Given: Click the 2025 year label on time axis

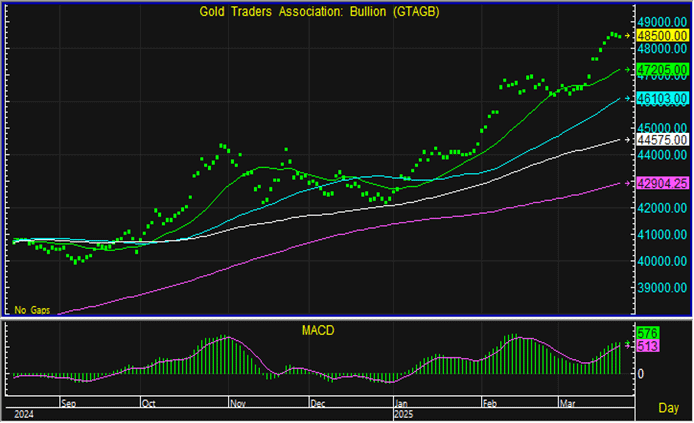Looking at the screenshot, I should click(x=405, y=412).
